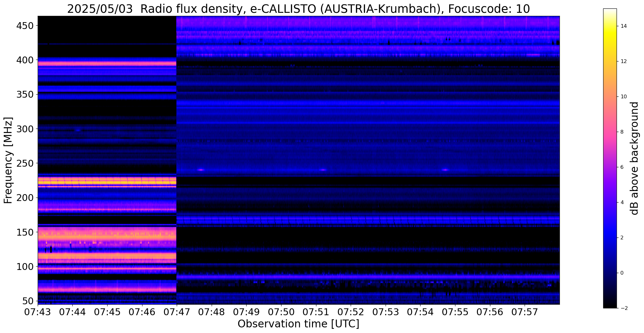
Task: Click the 07:47 time tick label
Action: (x=177, y=312)
